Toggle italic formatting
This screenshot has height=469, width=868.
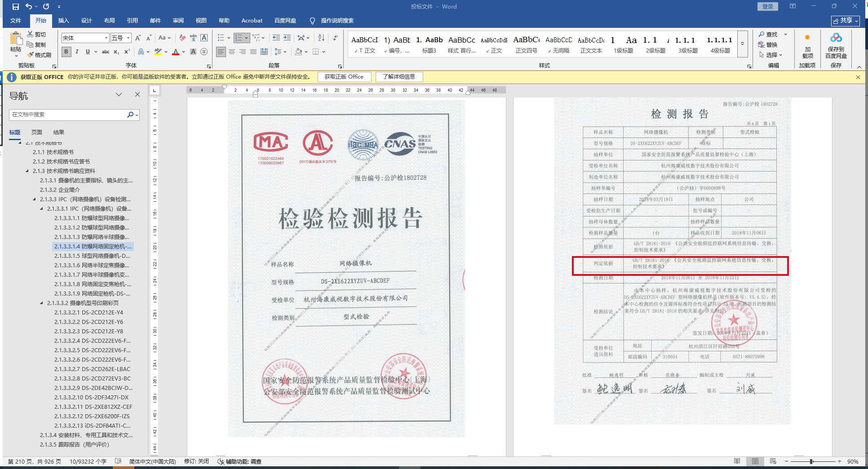77,52
